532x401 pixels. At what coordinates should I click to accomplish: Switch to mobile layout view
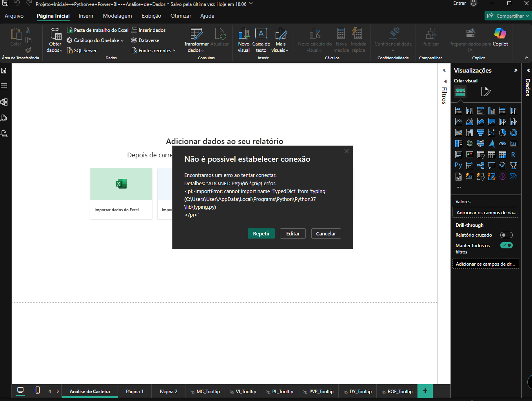tap(38, 390)
